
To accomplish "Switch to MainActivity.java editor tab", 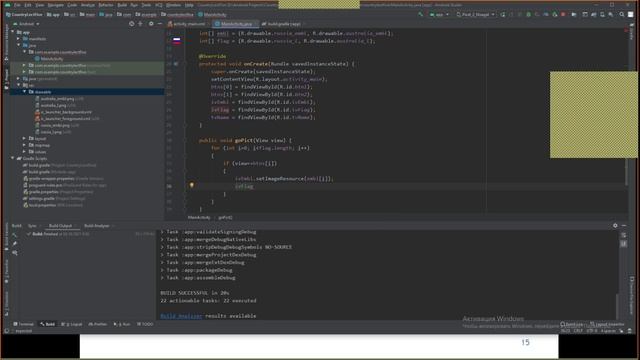I will point(236,24).
